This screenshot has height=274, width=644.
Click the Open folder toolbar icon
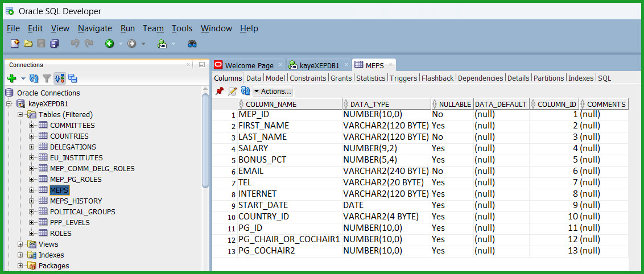click(28, 43)
